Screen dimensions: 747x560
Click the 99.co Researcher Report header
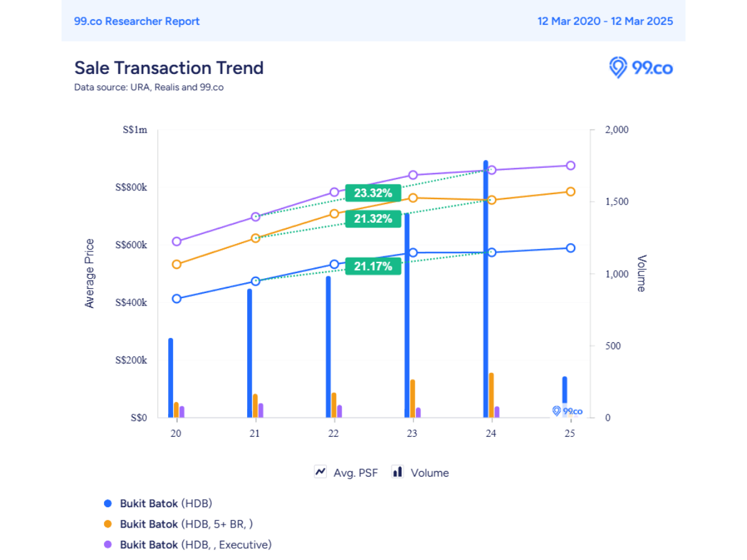pyautogui.click(x=137, y=21)
